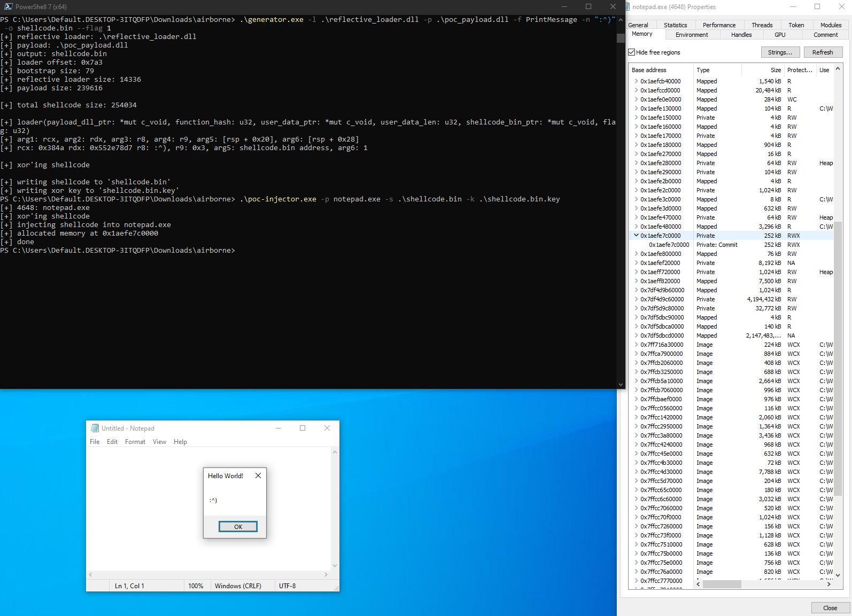Expand the 0x7ffcc1420000 image region
The height and width of the screenshot is (616, 852).
(x=636, y=417)
